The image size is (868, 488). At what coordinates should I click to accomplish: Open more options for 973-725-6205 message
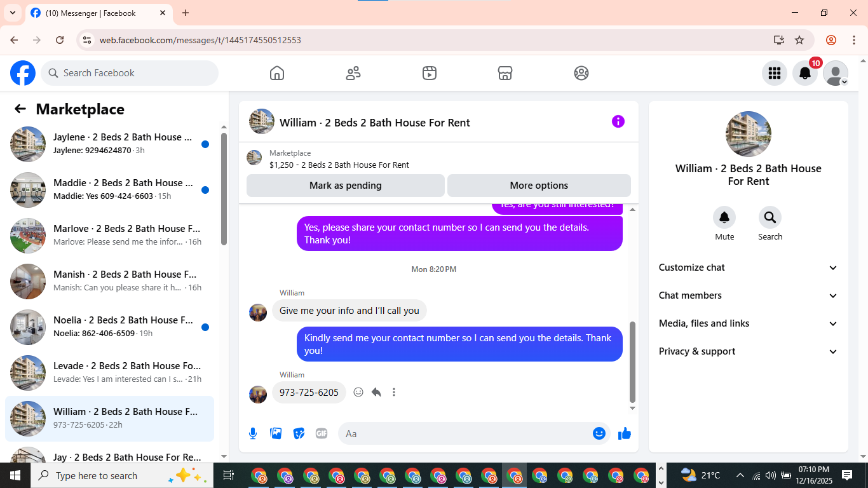pyautogui.click(x=394, y=392)
